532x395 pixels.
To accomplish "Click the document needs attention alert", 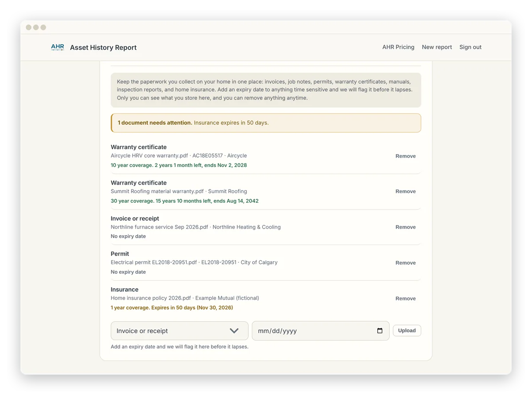I will pos(266,123).
